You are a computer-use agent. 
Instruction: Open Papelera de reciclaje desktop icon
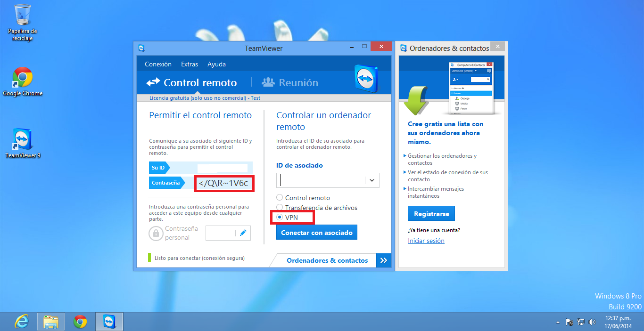click(22, 22)
